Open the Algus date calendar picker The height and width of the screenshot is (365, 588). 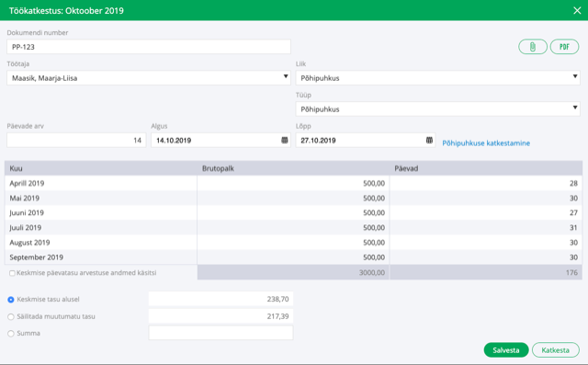pyautogui.click(x=285, y=141)
